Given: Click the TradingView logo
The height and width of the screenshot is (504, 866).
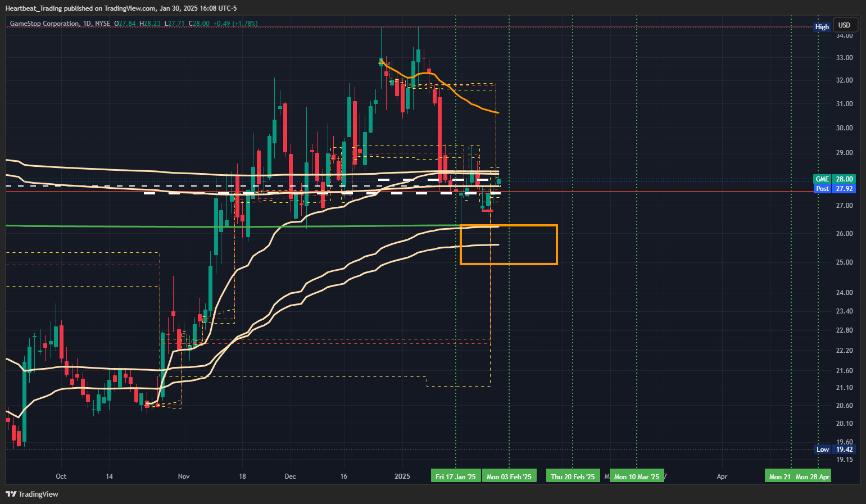Looking at the screenshot, I should click(32, 494).
